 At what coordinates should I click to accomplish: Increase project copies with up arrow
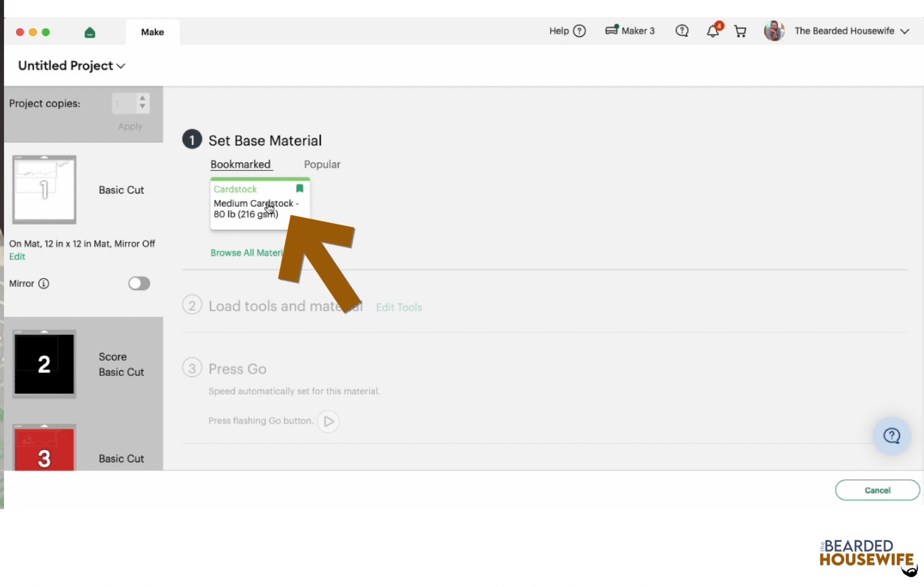[143, 99]
